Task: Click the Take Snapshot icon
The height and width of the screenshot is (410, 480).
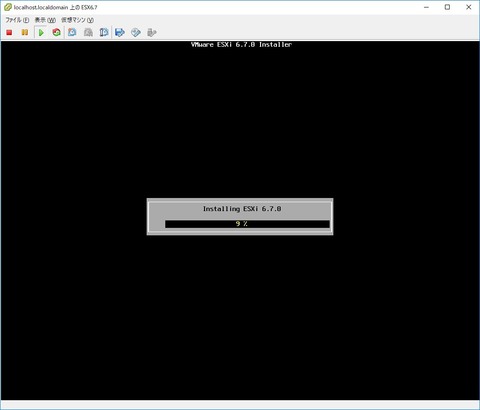Action: click(x=72, y=32)
